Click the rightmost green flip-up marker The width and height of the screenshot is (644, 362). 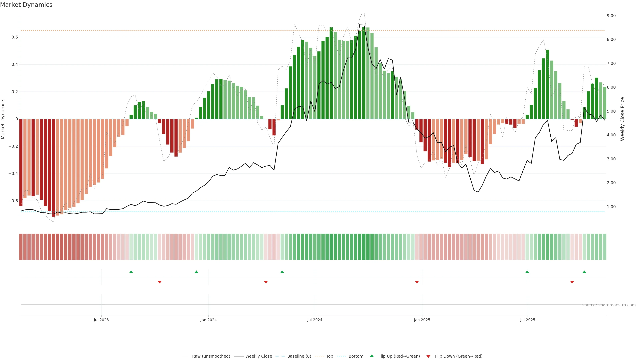[584, 272]
